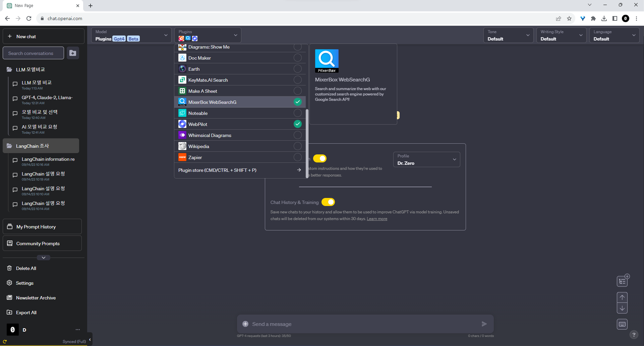Click the Doc Maker plugin icon
Screen dimensions: 644x346
point(182,58)
